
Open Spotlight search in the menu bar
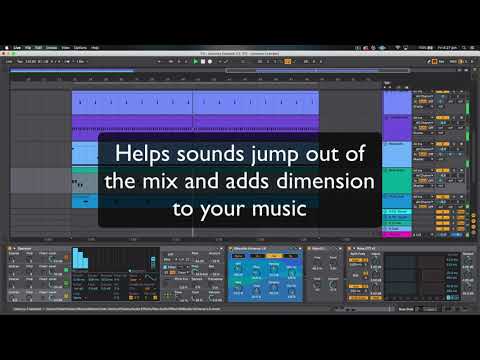[x=464, y=48]
